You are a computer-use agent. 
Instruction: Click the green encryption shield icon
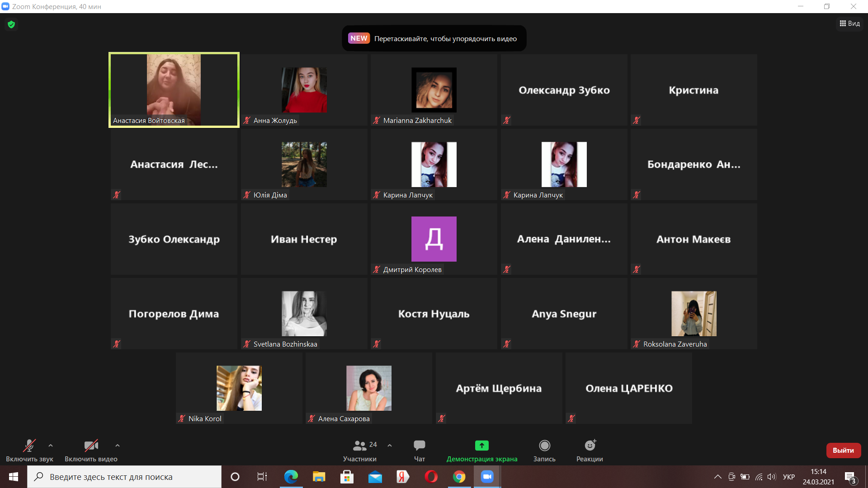pos(11,24)
